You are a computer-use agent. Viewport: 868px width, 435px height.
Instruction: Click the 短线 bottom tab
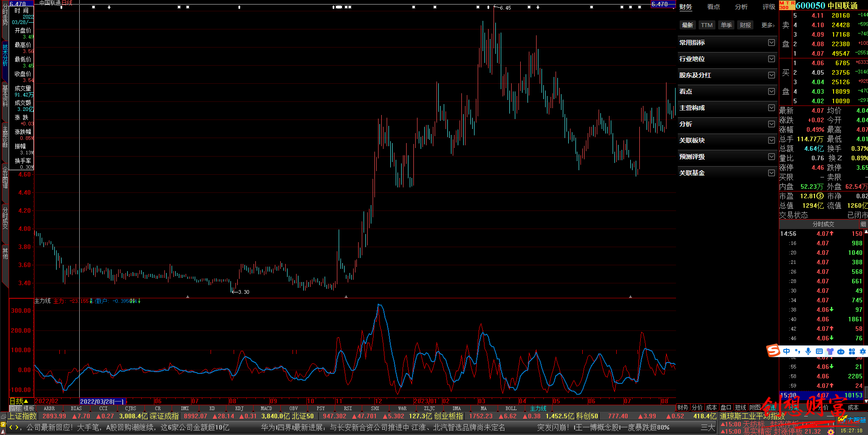740,407
